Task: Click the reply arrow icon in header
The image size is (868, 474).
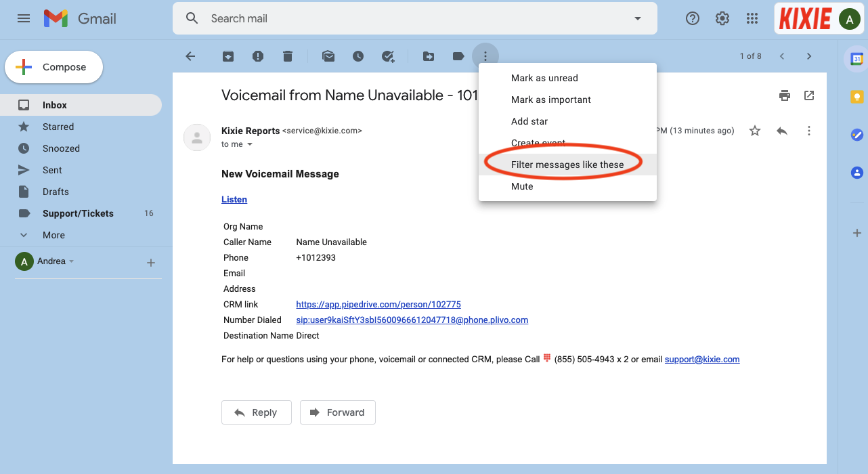Action: click(x=782, y=131)
